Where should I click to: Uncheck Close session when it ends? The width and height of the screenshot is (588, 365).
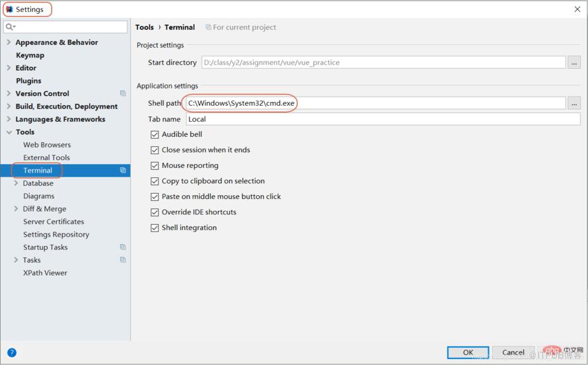pos(155,150)
